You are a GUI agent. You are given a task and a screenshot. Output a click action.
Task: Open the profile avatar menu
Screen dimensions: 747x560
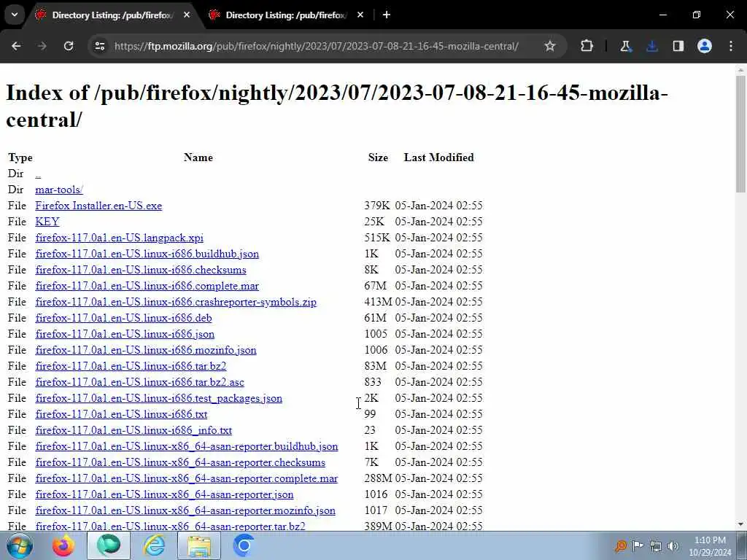pyautogui.click(x=705, y=46)
